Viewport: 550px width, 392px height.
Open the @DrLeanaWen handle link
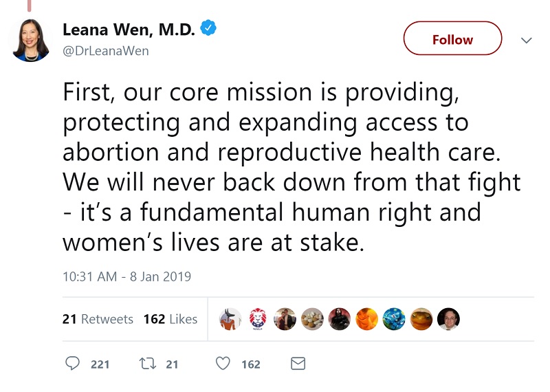(105, 51)
